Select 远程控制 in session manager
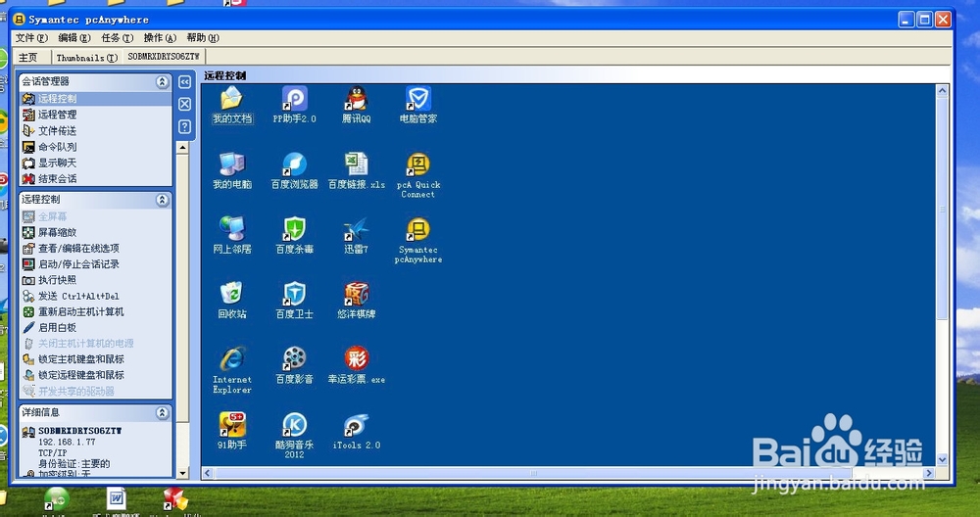The image size is (980, 517). 96,99
